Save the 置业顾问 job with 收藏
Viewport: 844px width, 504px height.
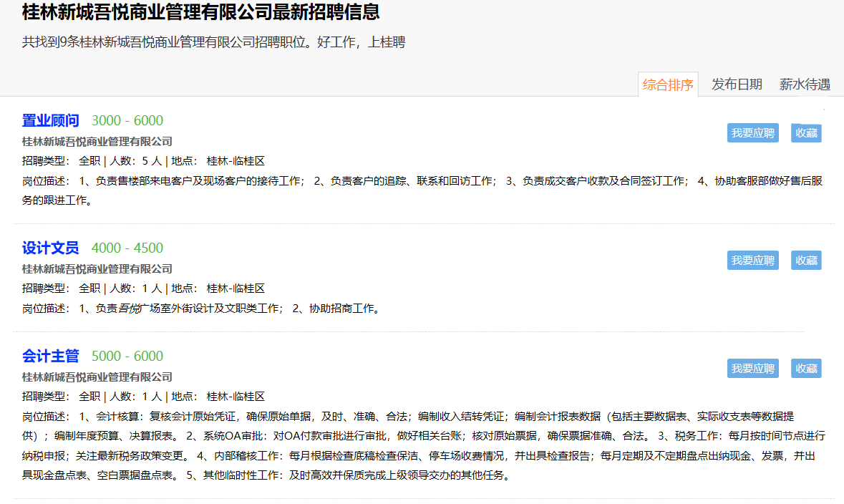click(806, 133)
